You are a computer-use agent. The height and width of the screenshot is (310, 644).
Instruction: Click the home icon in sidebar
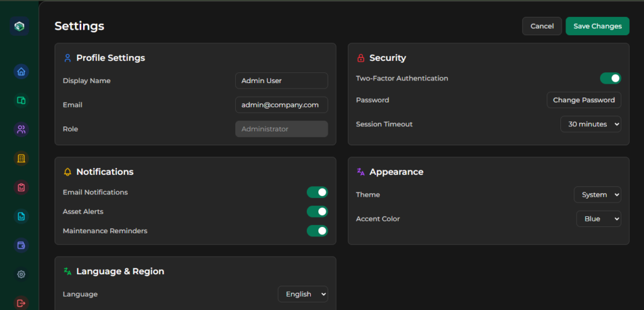click(21, 72)
